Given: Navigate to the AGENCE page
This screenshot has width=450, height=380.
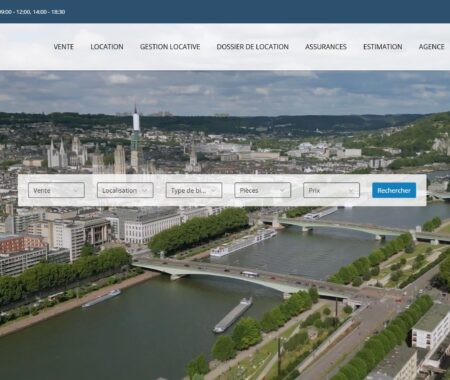Looking at the screenshot, I should 431,47.
